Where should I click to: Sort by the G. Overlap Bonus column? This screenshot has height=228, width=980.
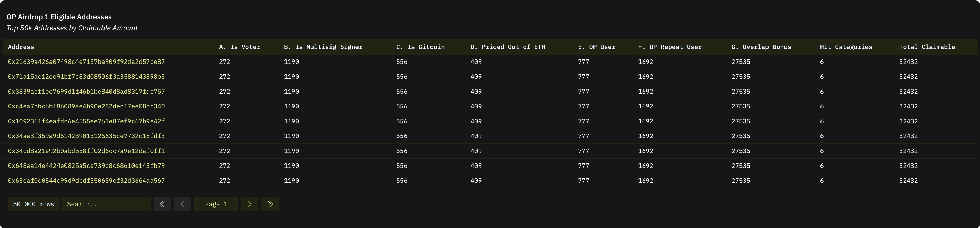[x=761, y=47]
